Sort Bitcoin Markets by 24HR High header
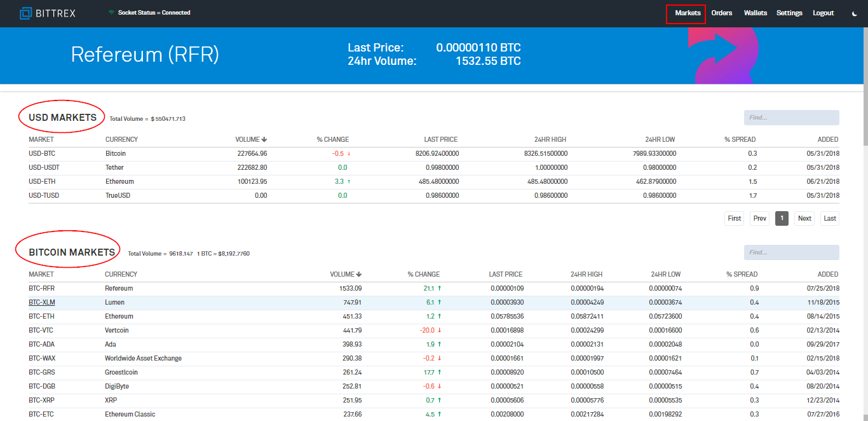868x421 pixels. 586,274
